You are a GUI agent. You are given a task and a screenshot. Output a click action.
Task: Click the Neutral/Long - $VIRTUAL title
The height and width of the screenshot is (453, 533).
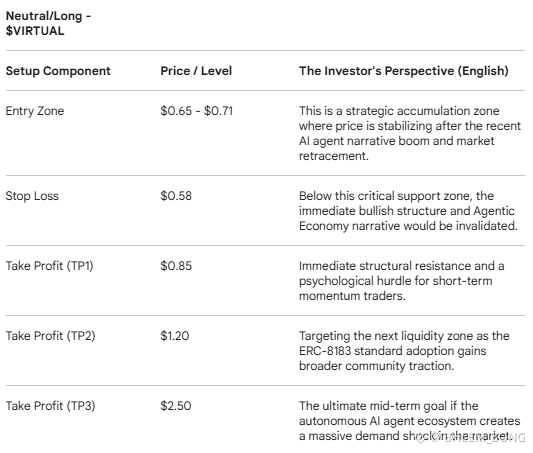(48, 23)
